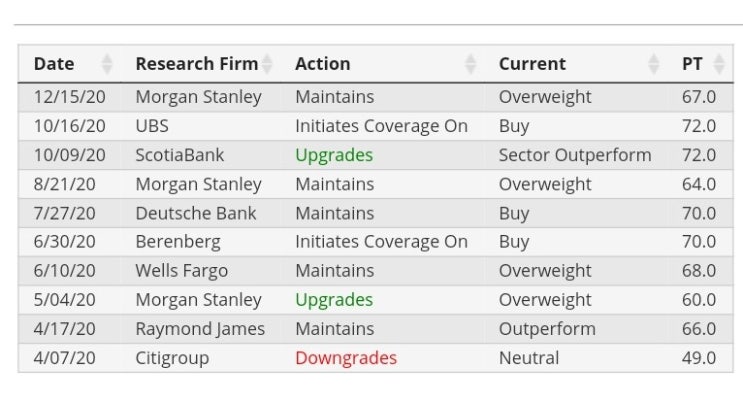Image resolution: width=743 pixels, height=401 pixels.
Task: Select the Date column header
Action: tap(54, 64)
